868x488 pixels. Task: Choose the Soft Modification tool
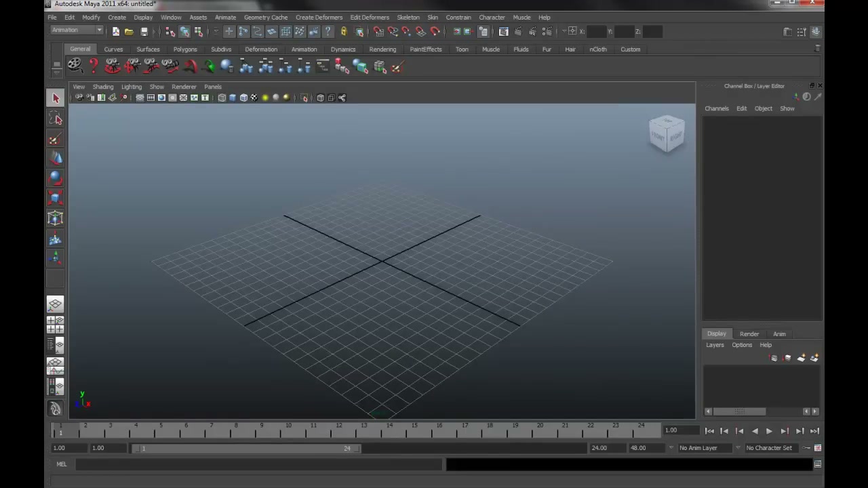pyautogui.click(x=56, y=238)
